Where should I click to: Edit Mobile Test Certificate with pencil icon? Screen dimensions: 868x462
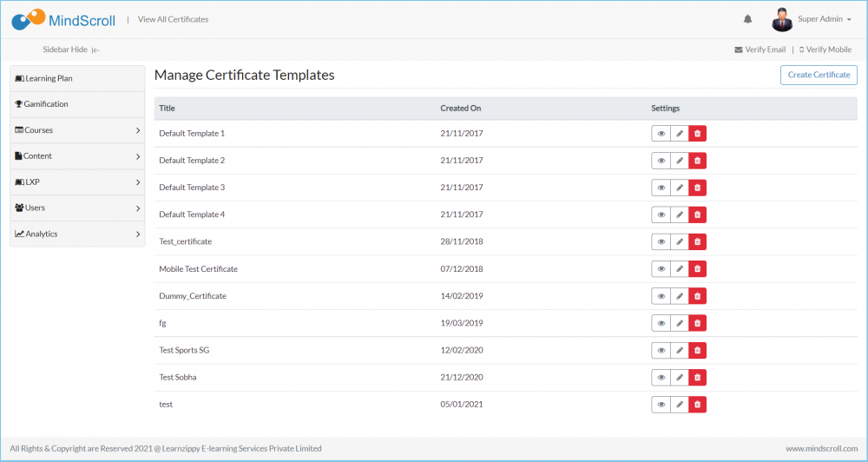click(x=680, y=269)
